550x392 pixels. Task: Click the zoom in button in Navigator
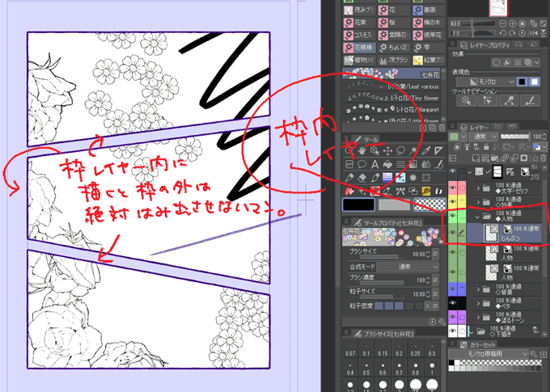(512, 23)
